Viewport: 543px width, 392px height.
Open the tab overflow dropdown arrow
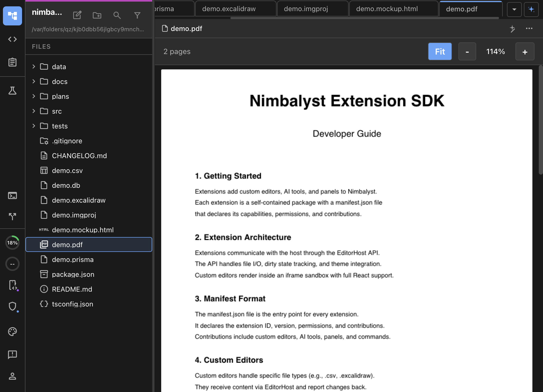coord(514,9)
